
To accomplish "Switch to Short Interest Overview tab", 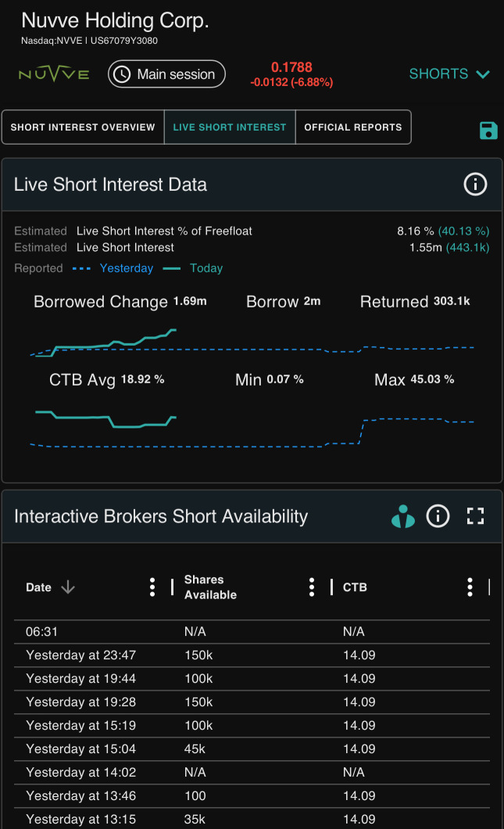I will coord(83,127).
